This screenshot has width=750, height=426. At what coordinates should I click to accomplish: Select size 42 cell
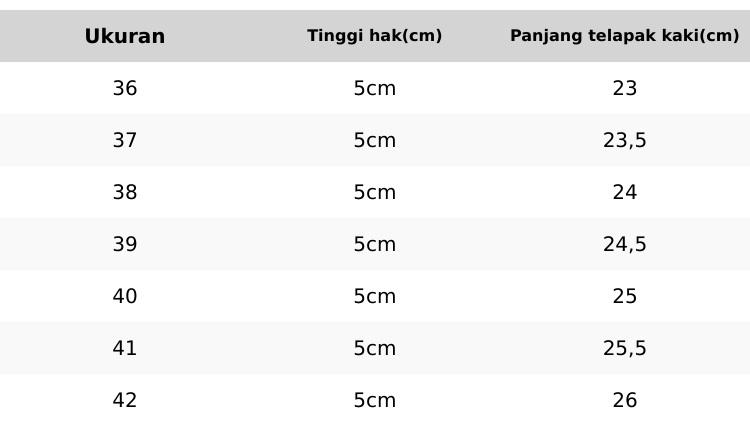[x=125, y=401]
